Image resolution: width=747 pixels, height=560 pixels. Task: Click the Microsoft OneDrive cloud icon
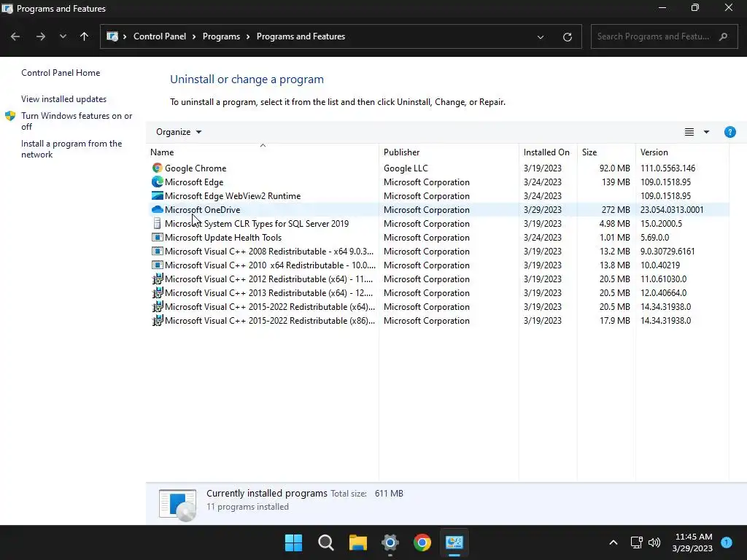[158, 209]
